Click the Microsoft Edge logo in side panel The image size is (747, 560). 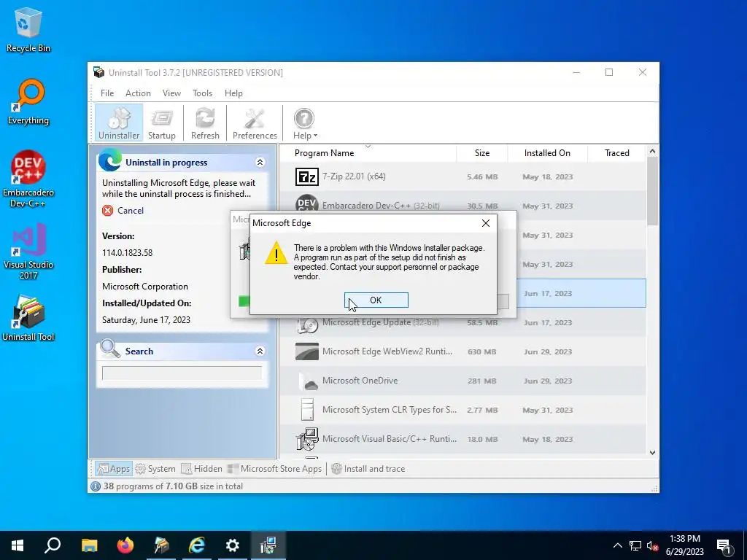(110, 160)
